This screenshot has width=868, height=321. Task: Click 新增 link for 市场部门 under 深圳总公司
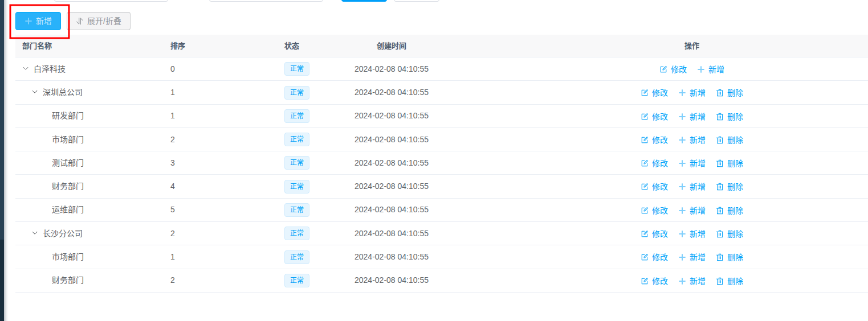tap(697, 140)
